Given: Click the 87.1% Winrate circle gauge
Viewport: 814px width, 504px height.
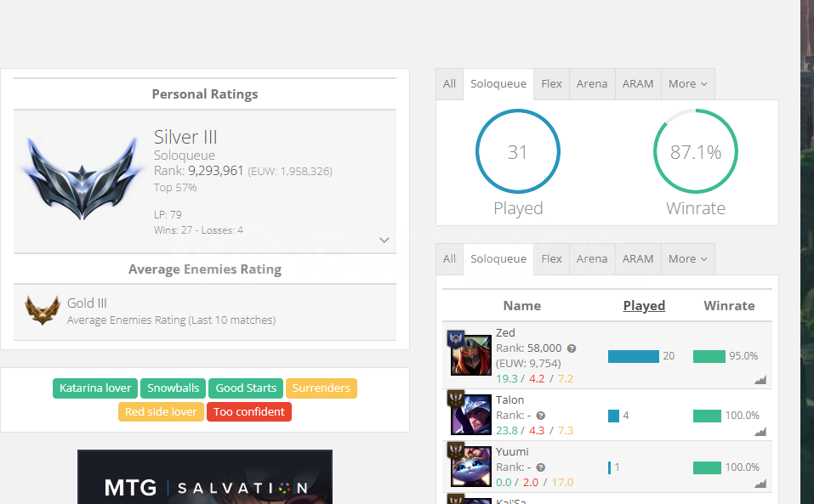Looking at the screenshot, I should (x=695, y=151).
